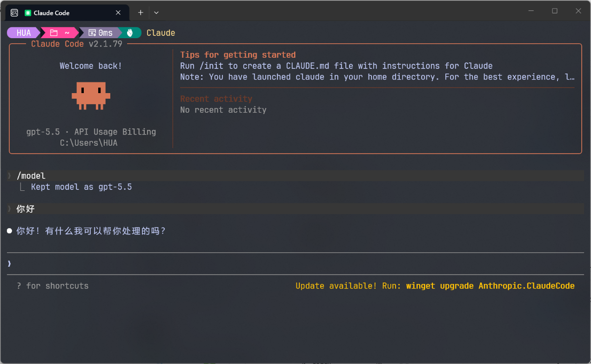Click the Claude Code v2.1.79 title
Viewport: 591px width, 364px height.
coord(77,44)
